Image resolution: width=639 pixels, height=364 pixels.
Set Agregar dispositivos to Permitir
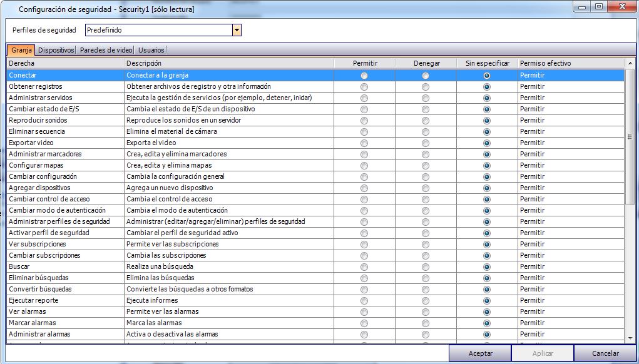[x=364, y=188]
